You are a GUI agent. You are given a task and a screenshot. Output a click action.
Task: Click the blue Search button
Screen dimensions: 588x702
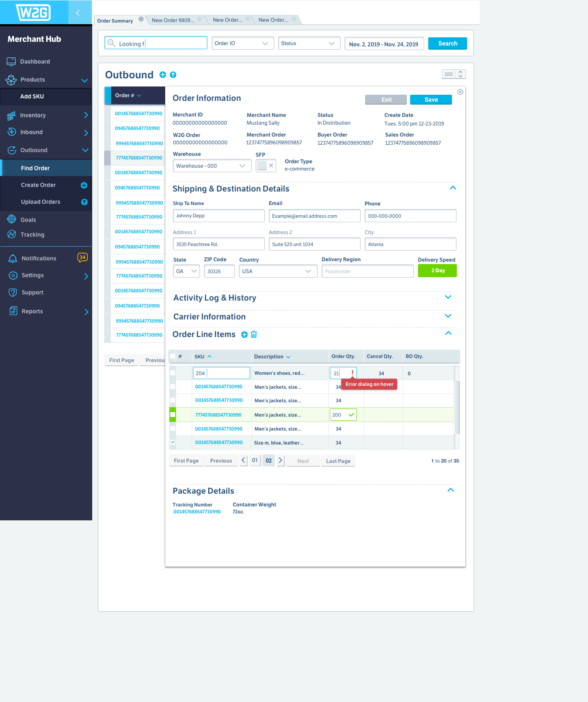click(x=447, y=43)
